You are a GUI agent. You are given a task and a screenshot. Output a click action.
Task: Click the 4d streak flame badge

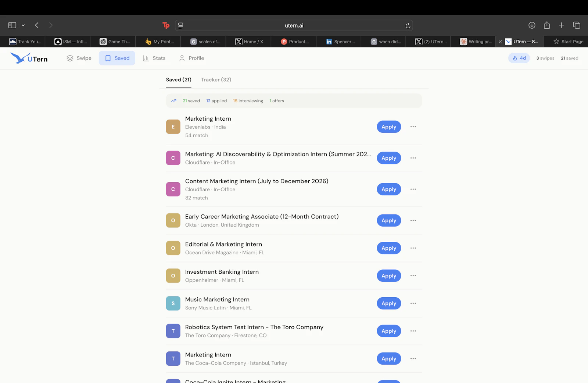[x=519, y=58]
